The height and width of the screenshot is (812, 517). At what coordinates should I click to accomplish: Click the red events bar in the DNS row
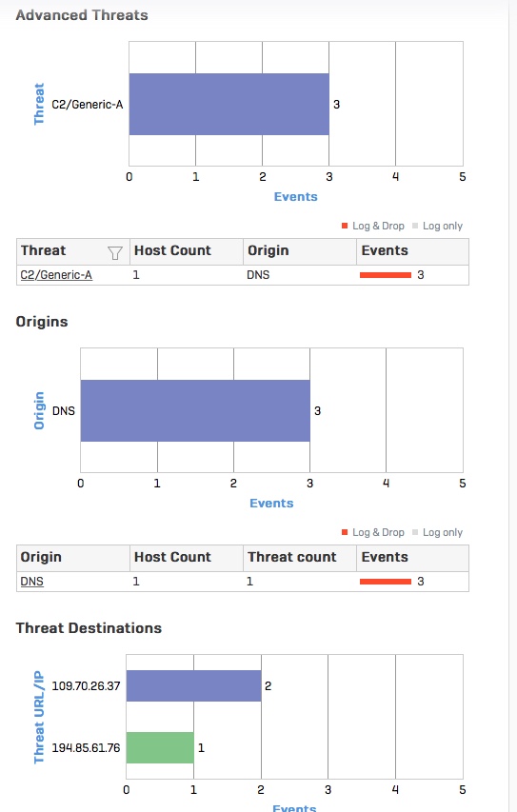coord(386,582)
